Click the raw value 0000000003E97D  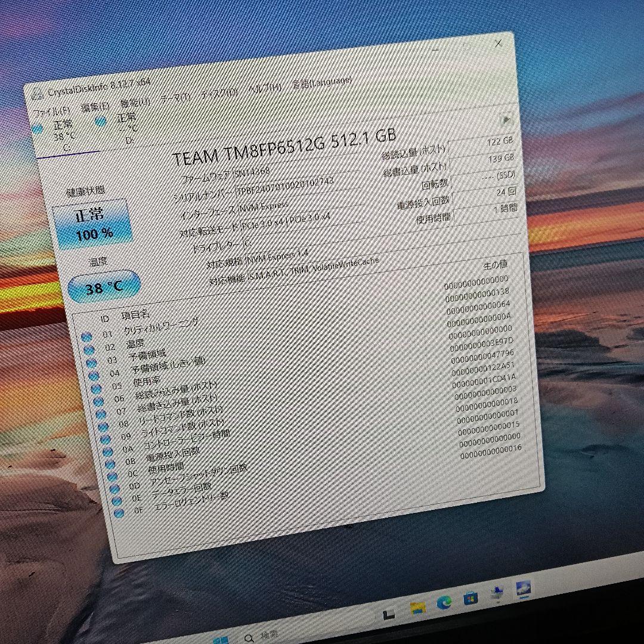pos(481,344)
